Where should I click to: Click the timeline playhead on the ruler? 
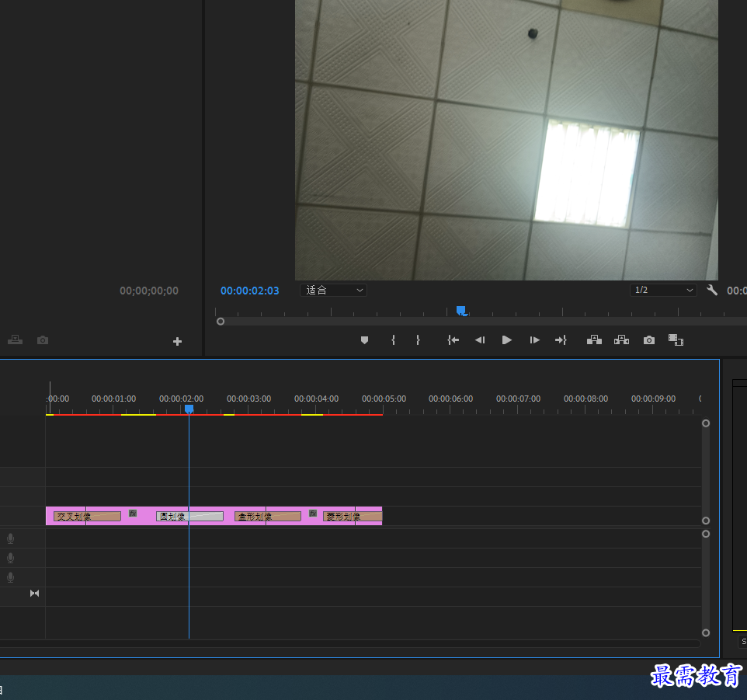pyautogui.click(x=189, y=409)
